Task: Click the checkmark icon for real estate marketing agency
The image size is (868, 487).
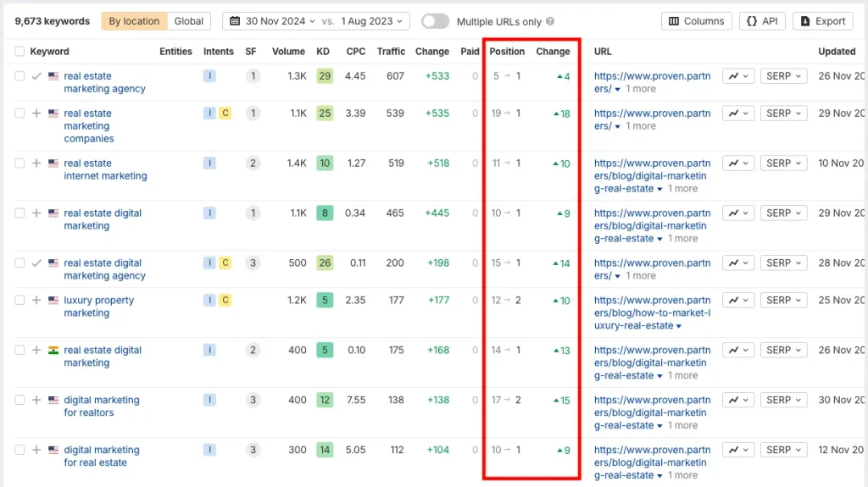Action: 36,76
